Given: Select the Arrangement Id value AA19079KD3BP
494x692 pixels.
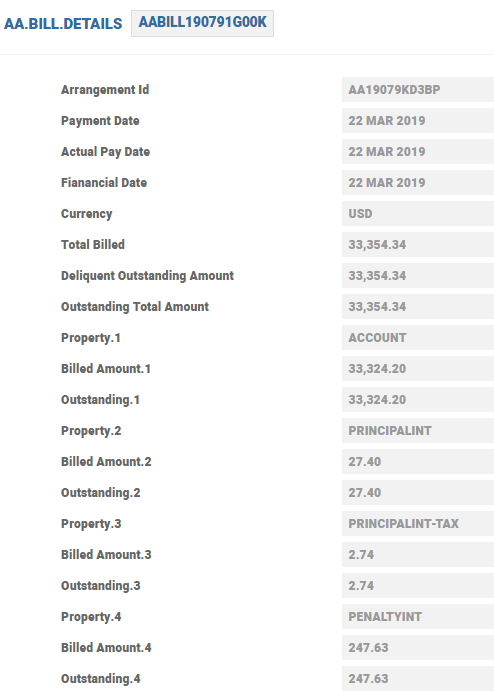Looking at the screenshot, I should tap(418, 90).
